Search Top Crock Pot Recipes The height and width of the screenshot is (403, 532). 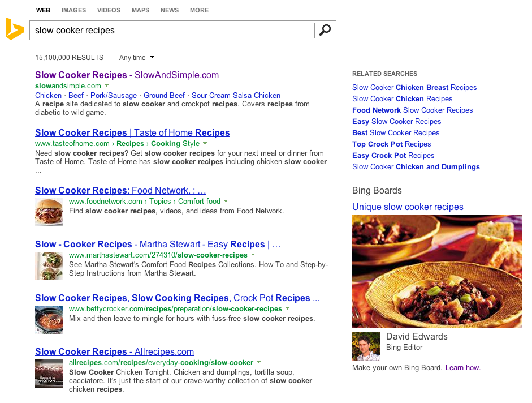[392, 144]
